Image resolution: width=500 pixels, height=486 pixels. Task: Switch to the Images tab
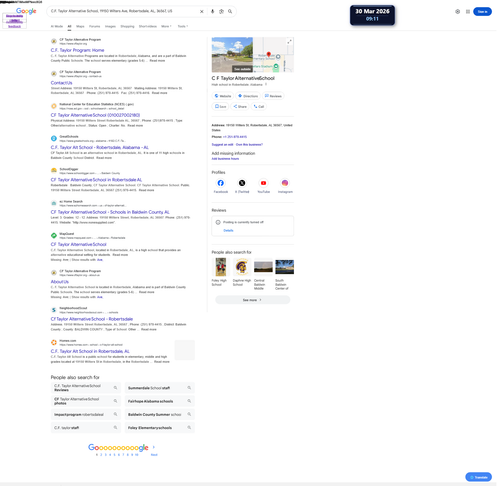(x=110, y=26)
